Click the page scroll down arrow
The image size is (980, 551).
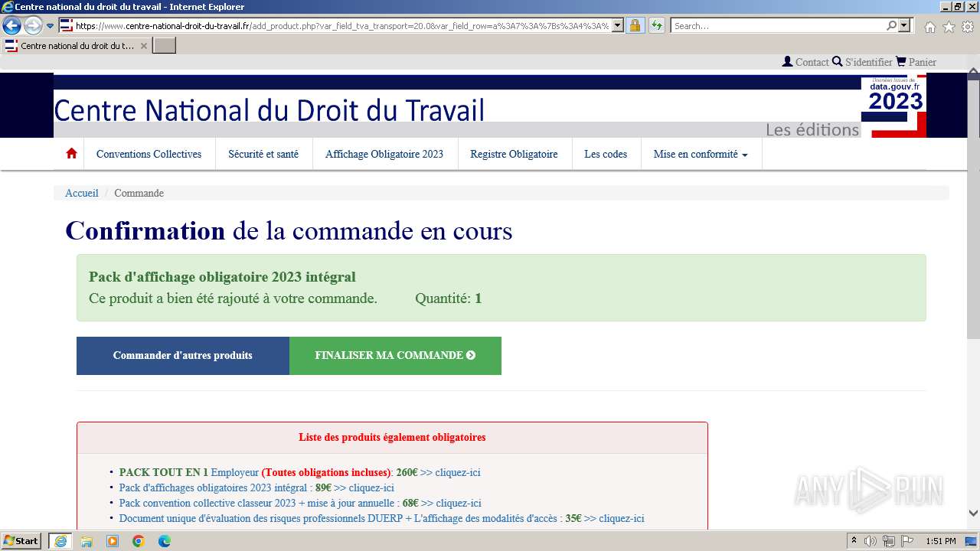click(x=973, y=514)
